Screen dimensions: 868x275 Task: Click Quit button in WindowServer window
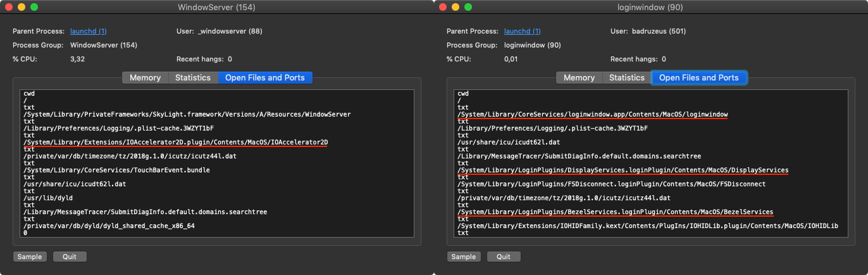point(70,257)
